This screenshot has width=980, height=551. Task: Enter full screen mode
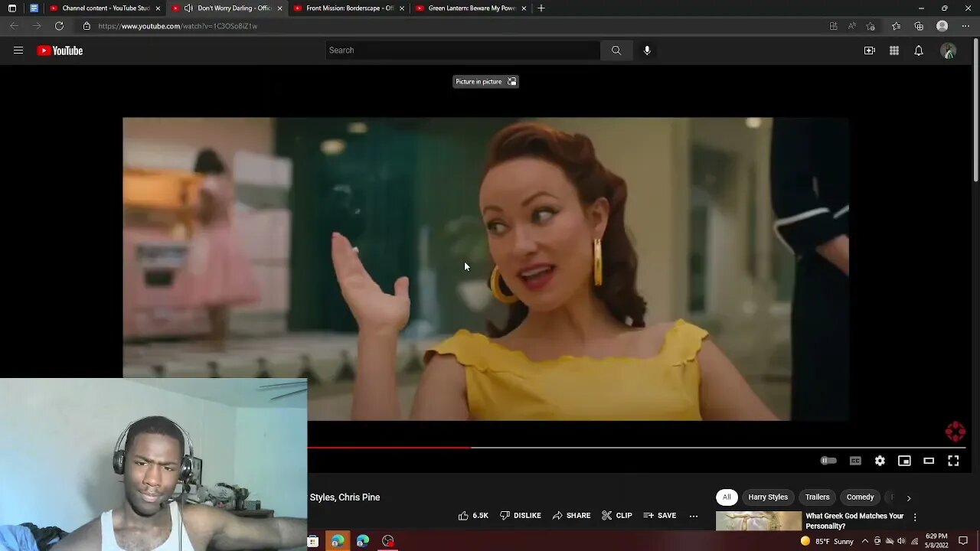[x=953, y=461]
